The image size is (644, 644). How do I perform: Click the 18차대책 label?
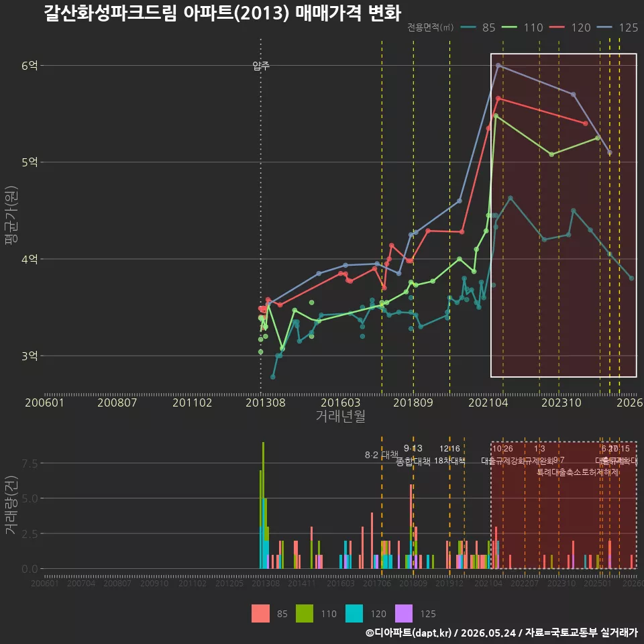[449, 461]
